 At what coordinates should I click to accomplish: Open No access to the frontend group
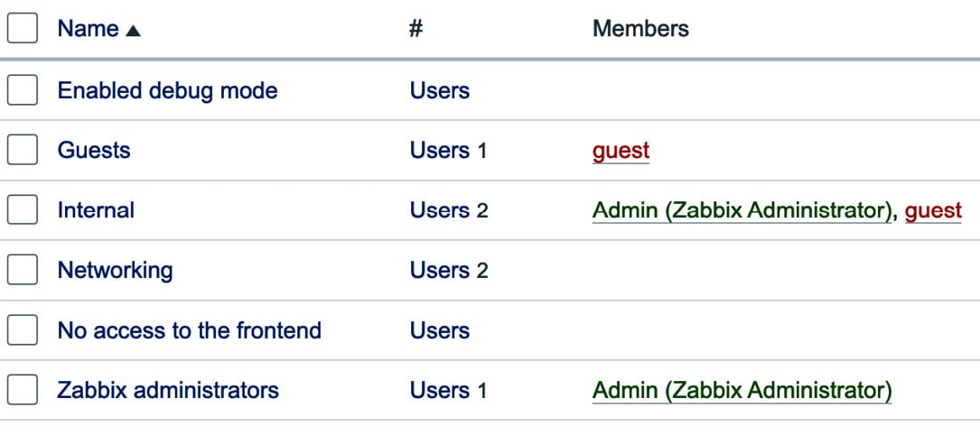pos(190,329)
